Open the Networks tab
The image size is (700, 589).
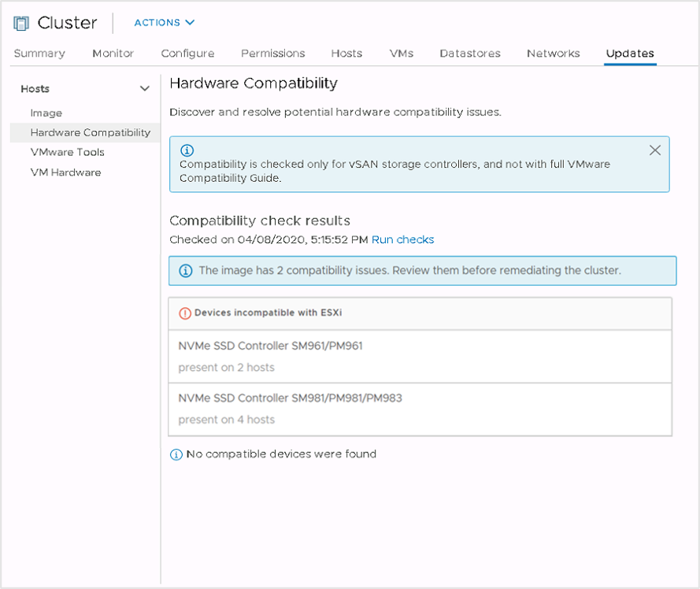click(553, 53)
